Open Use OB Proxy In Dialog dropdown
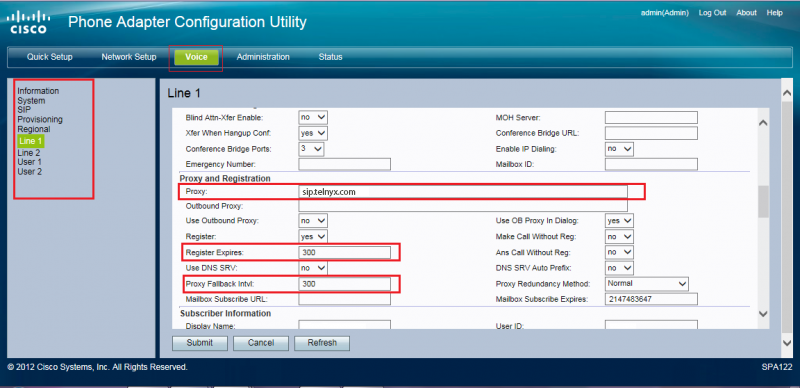The height and width of the screenshot is (388, 800). coord(619,221)
